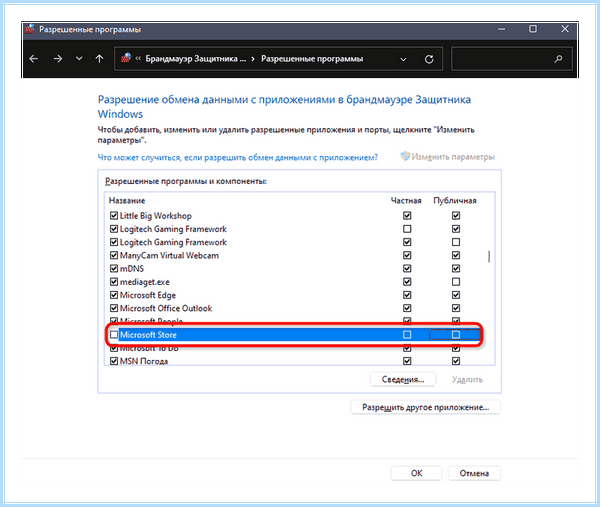600x507 pixels.
Task: Click the list's vertical scrollbar thumb
Action: coord(489,256)
